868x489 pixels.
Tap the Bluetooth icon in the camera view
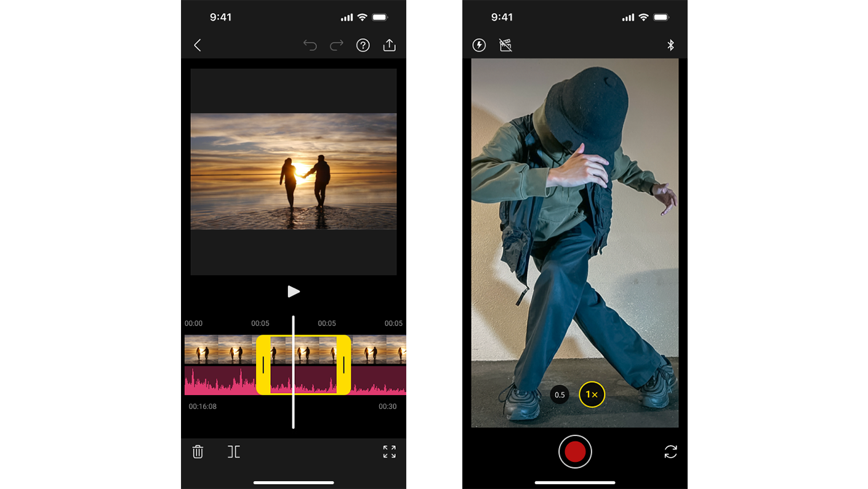[670, 45]
